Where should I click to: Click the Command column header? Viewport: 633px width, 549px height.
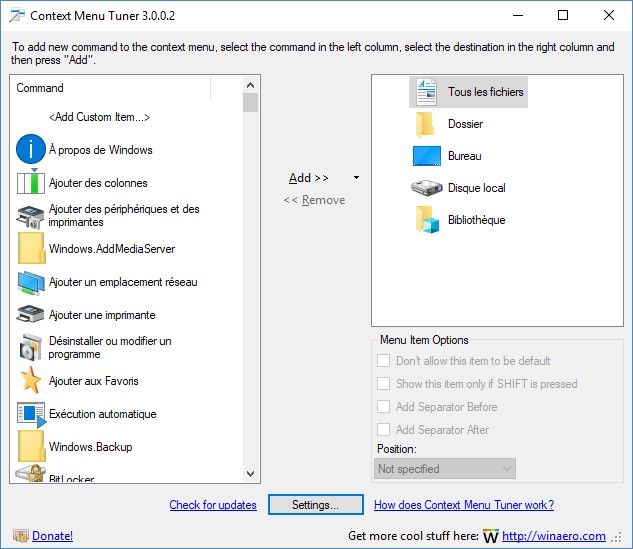(x=110, y=88)
